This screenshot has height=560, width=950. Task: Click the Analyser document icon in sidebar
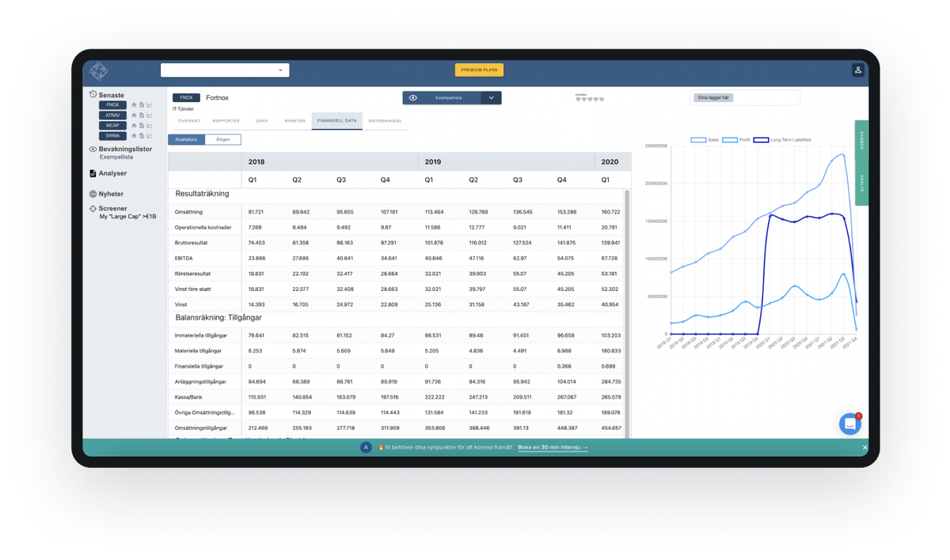[93, 173]
